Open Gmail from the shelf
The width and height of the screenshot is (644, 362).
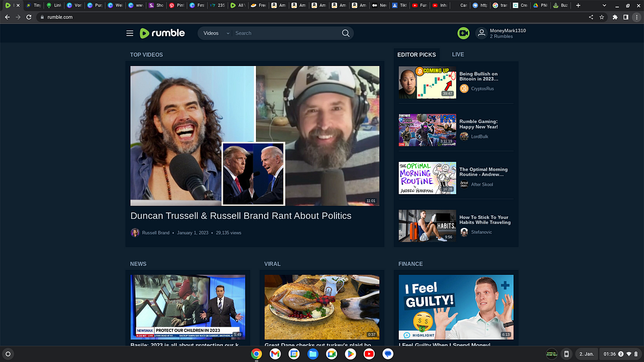click(x=275, y=354)
